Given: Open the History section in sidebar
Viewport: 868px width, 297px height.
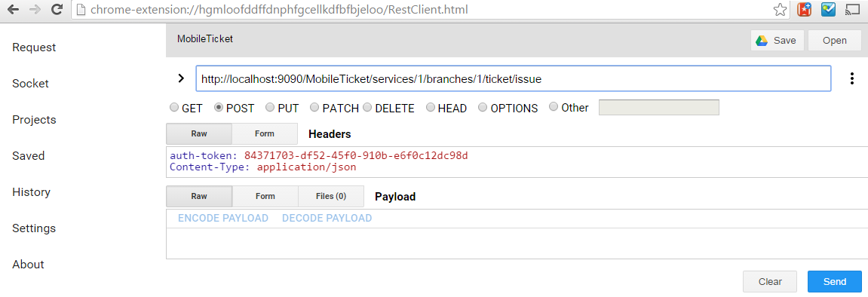Looking at the screenshot, I should (x=31, y=192).
